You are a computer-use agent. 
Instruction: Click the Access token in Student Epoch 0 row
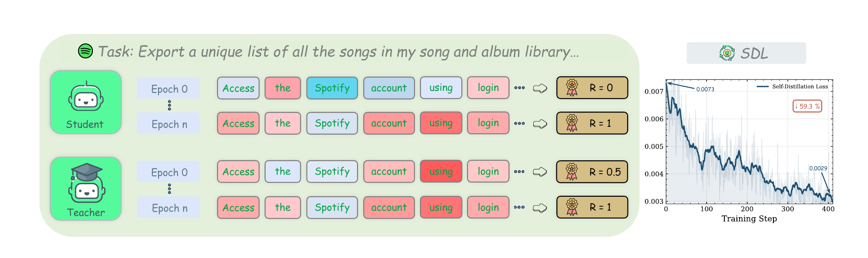238,88
